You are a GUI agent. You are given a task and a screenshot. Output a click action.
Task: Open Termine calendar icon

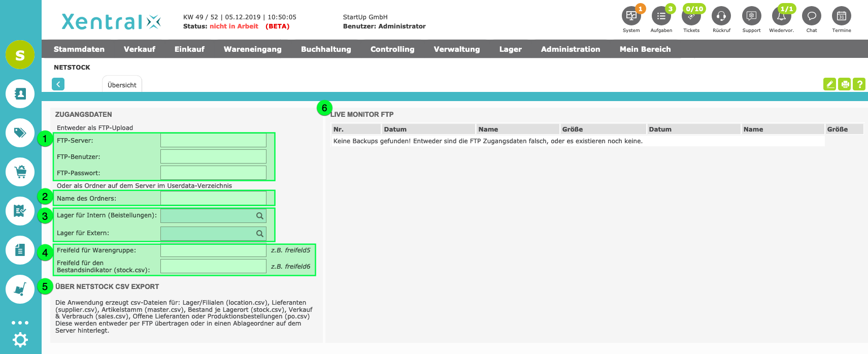(841, 16)
